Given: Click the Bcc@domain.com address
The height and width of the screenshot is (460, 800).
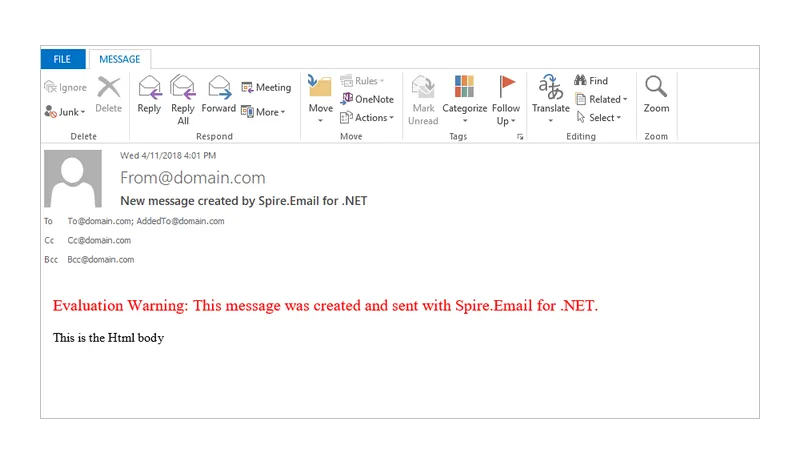Looking at the screenshot, I should (101, 260).
